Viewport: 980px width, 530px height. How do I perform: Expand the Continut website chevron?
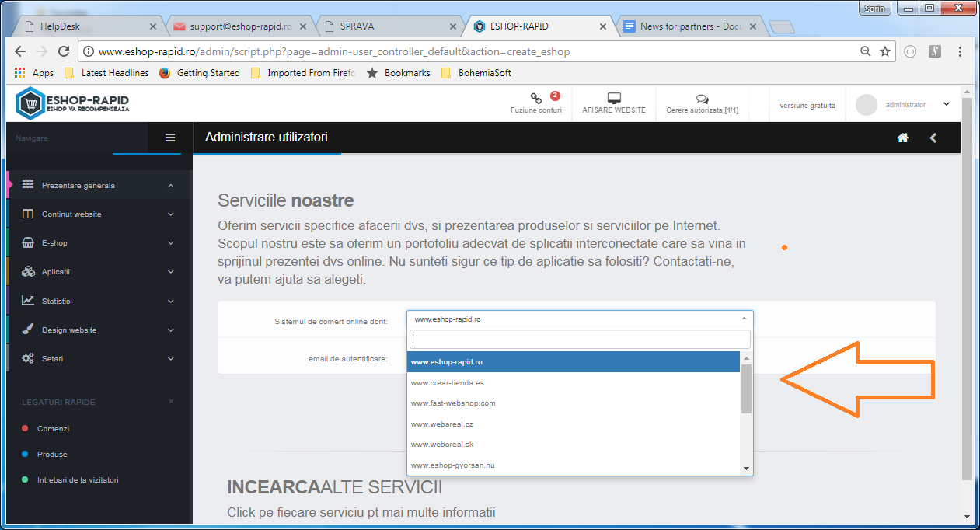pyautogui.click(x=171, y=214)
